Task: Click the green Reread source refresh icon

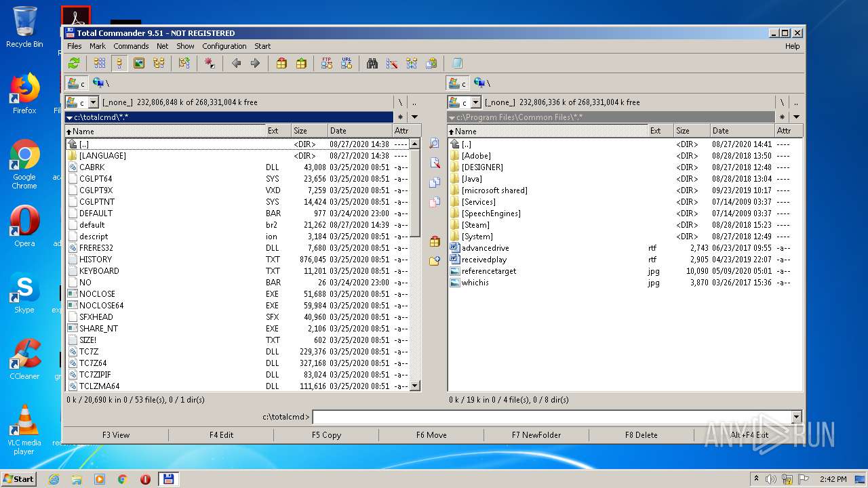Action: tap(74, 63)
